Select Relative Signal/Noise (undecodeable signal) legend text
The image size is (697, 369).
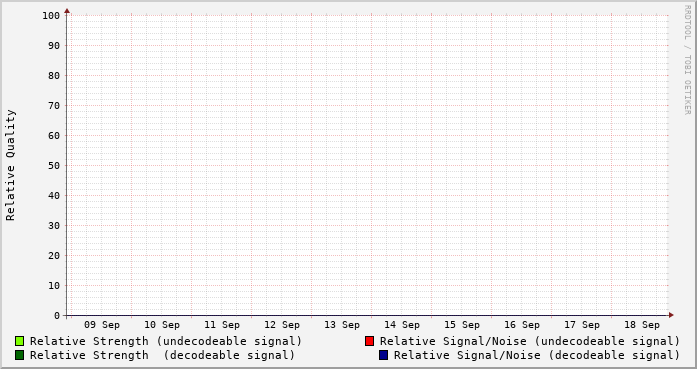530,341
